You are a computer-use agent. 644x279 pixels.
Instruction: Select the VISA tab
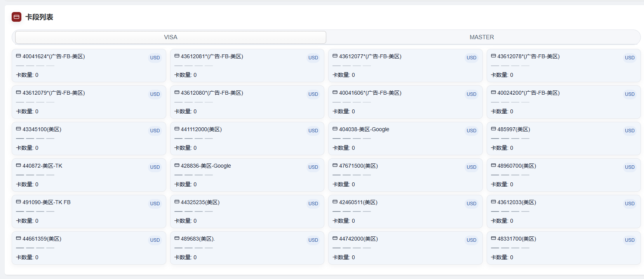(x=171, y=37)
